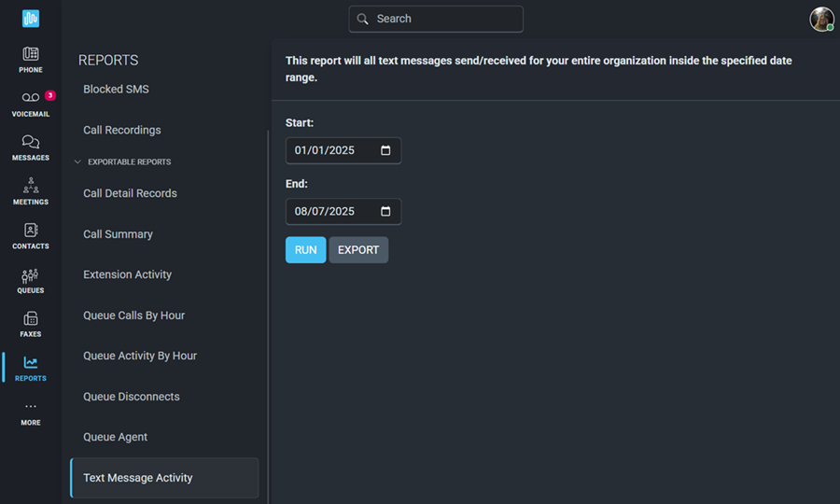Open the Queues people icon
Viewport: 840px width, 504px height.
tap(30, 275)
